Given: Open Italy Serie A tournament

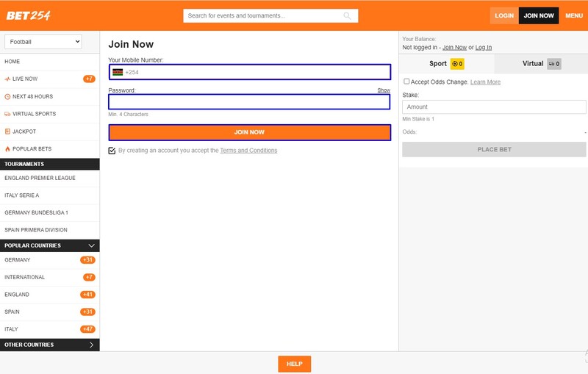Looking at the screenshot, I should click(49, 195).
